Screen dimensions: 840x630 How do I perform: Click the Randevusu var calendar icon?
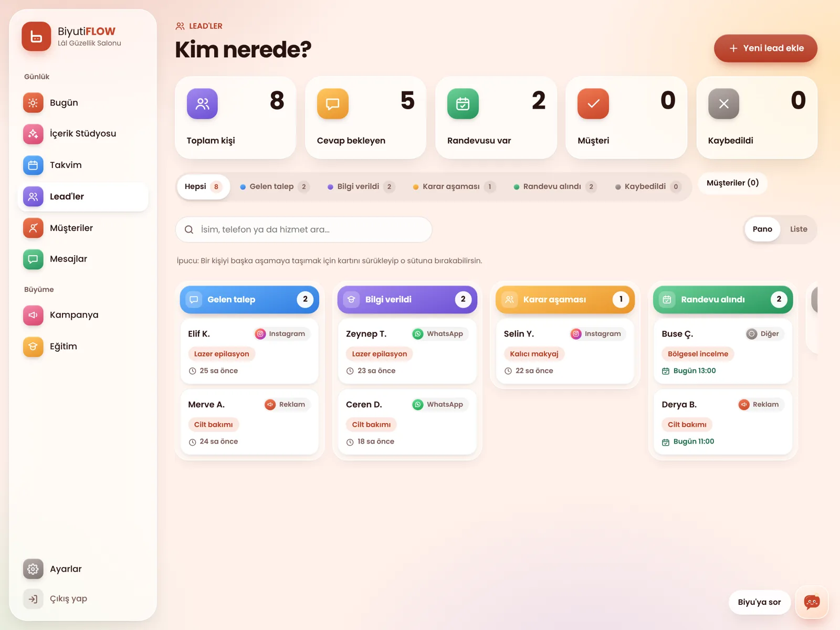463,104
